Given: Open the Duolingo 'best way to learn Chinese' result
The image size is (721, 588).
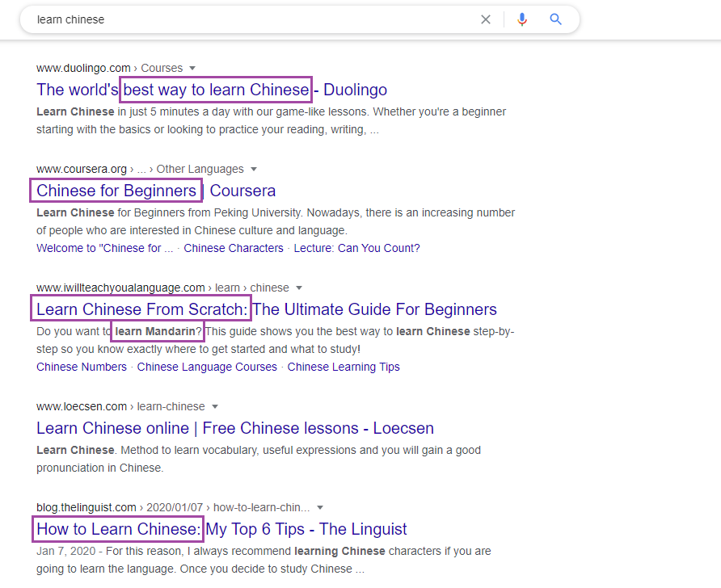Looking at the screenshot, I should tap(212, 90).
